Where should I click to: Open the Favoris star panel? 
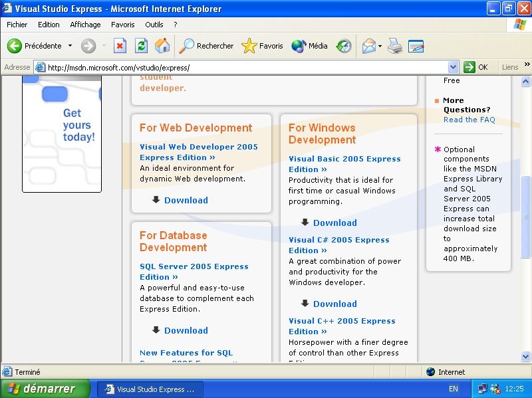tap(263, 46)
